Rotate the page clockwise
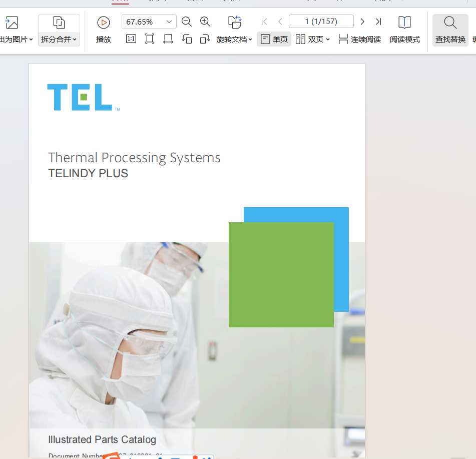 tap(205, 39)
